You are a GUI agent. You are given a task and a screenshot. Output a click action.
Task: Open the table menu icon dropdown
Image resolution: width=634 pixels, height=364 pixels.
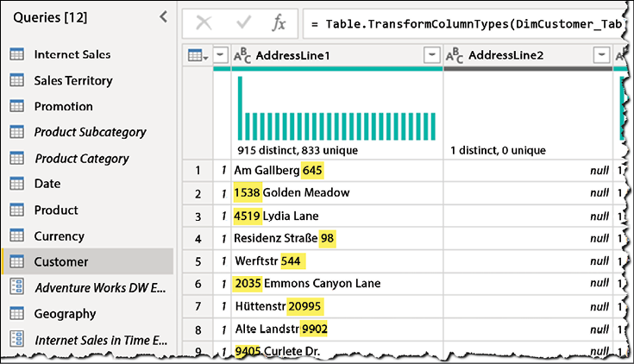coord(198,55)
